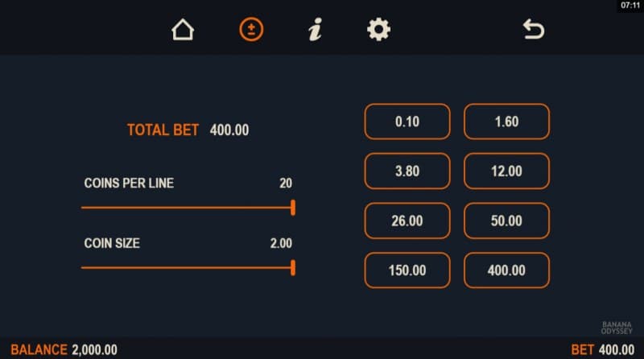Click the Banana Odyssey logo
The width and height of the screenshot is (644, 359).
pyautogui.click(x=617, y=328)
